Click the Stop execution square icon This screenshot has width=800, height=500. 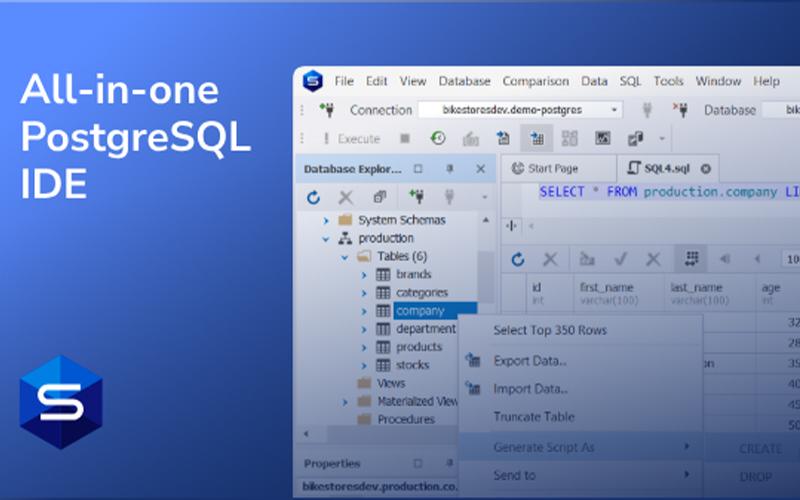[x=405, y=138]
